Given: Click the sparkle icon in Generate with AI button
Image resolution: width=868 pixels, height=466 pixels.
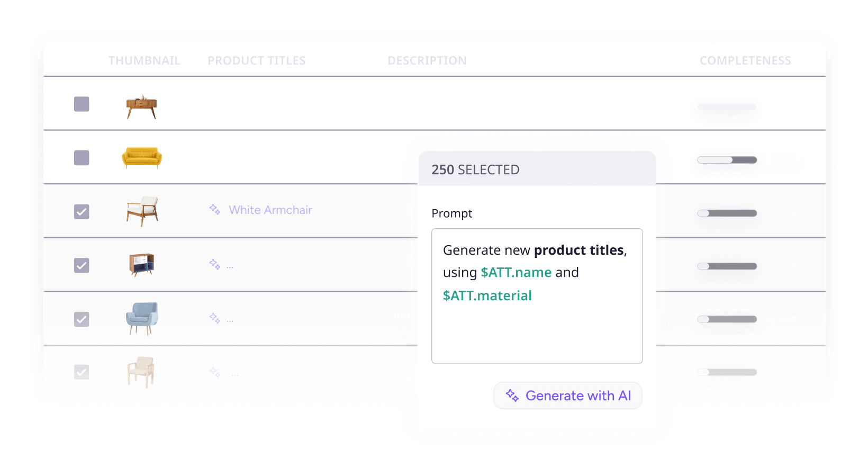Looking at the screenshot, I should coord(512,396).
